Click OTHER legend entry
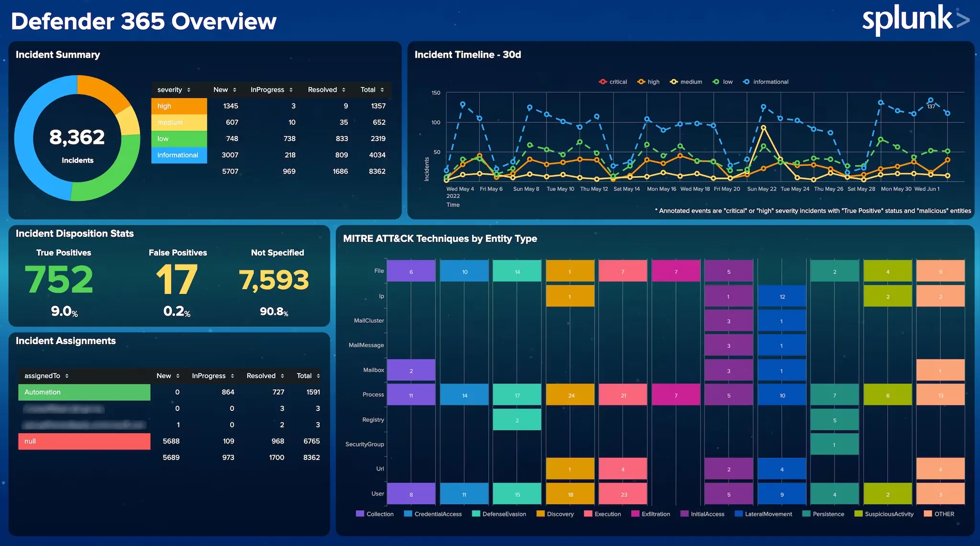980x546 pixels. pos(939,514)
